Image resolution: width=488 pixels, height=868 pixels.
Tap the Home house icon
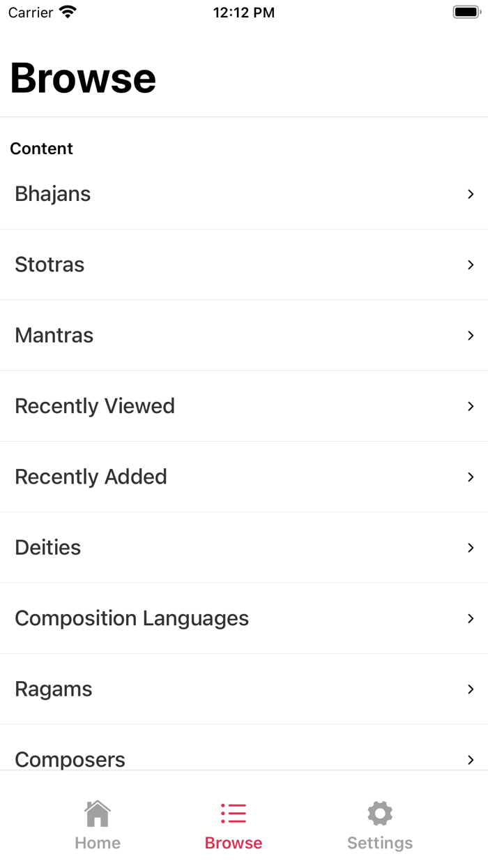coord(98,813)
